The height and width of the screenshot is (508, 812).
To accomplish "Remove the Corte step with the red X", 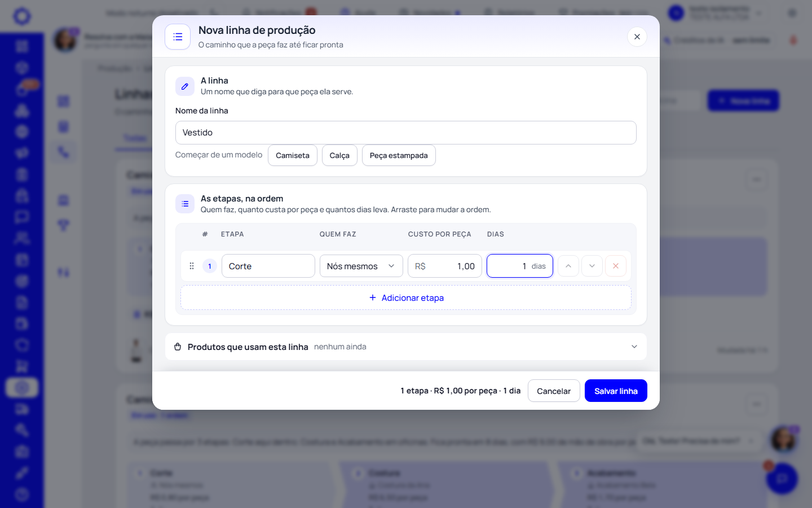I will (616, 266).
